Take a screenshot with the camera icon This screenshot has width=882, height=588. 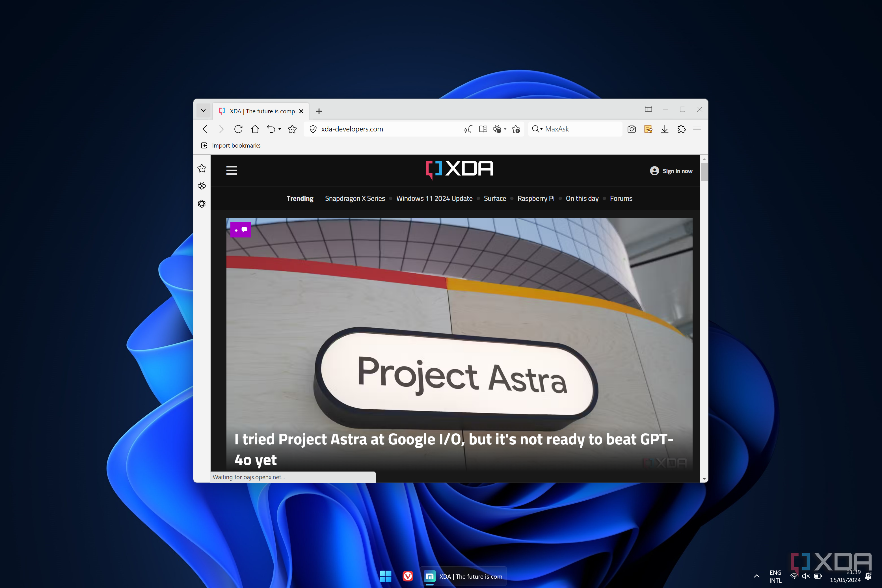tap(632, 129)
